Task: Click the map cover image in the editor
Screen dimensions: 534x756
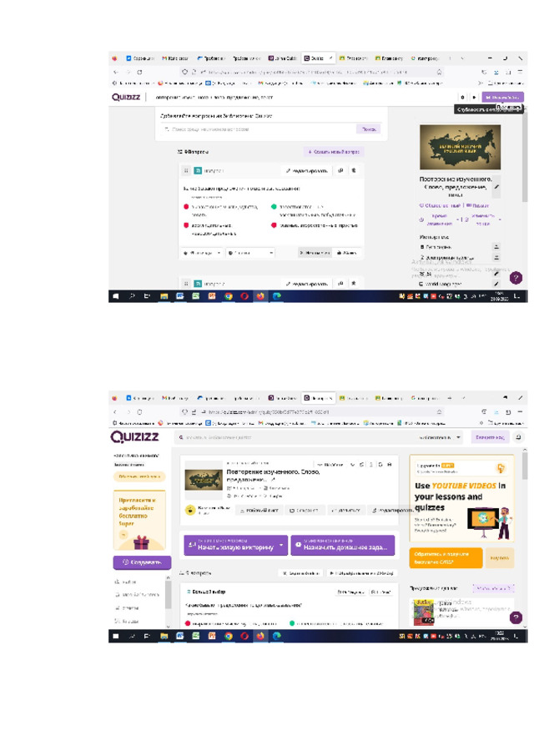Action: pos(461,147)
